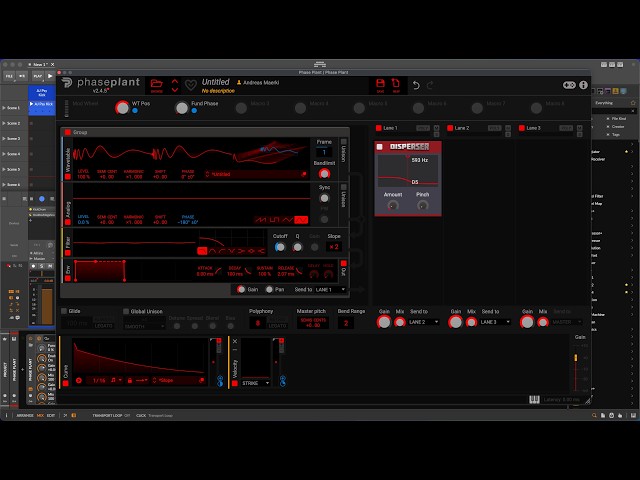The height and width of the screenshot is (480, 640).
Task: Open the Curve Slope preset selector
Action: click(x=178, y=380)
